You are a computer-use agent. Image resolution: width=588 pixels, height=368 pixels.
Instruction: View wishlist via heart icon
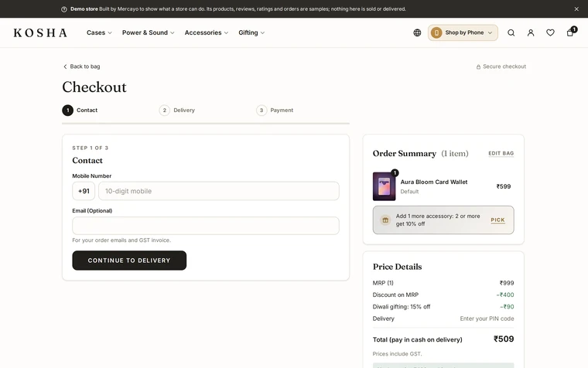pyautogui.click(x=550, y=32)
